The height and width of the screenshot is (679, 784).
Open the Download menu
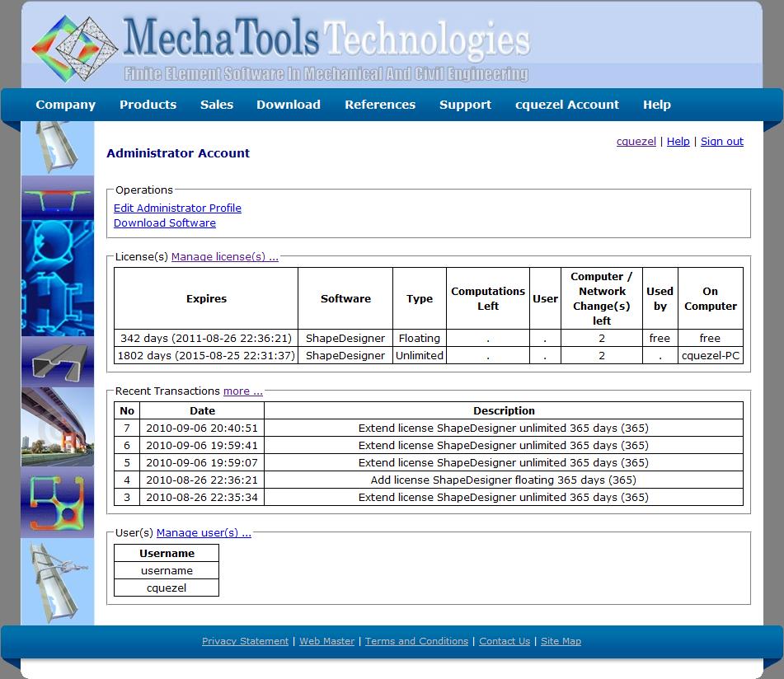289,105
